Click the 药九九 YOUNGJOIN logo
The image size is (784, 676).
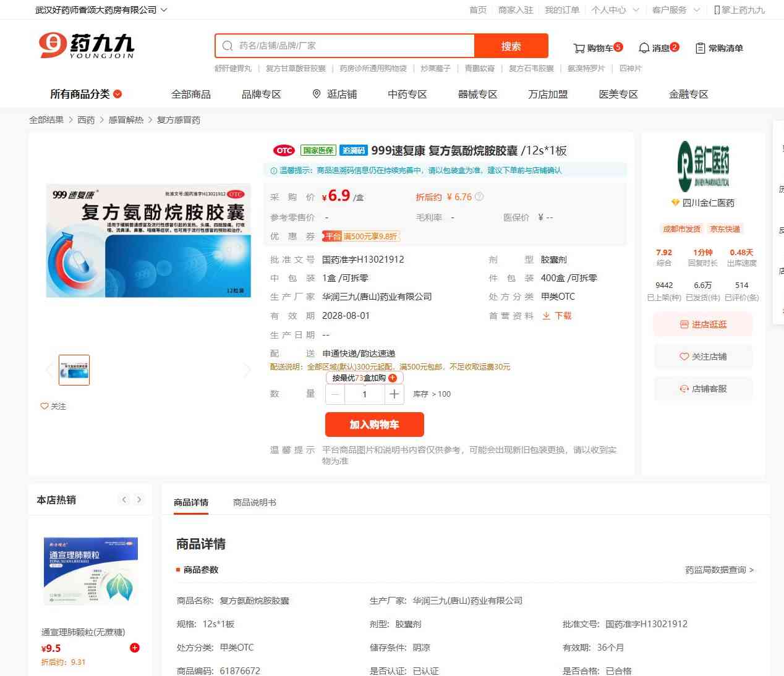coord(87,46)
